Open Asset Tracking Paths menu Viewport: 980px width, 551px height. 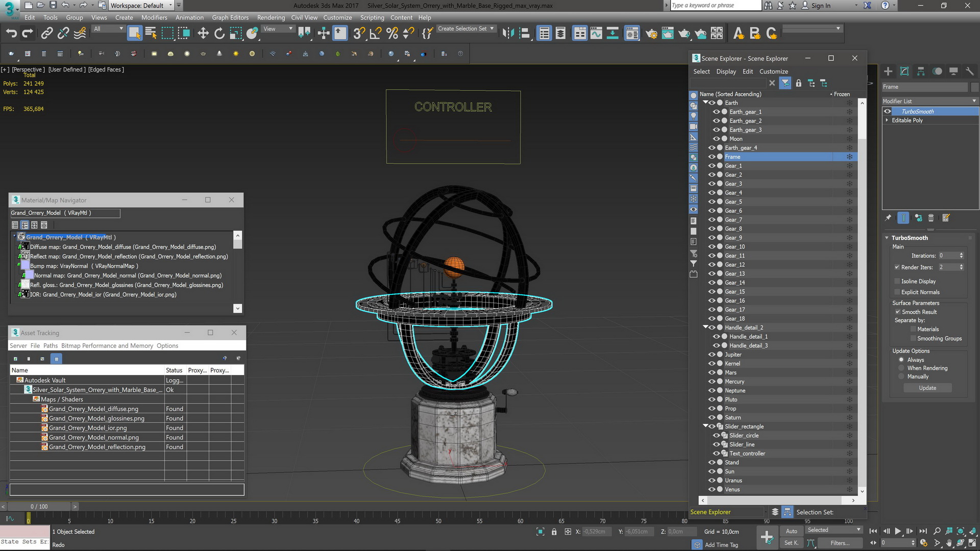tap(51, 345)
